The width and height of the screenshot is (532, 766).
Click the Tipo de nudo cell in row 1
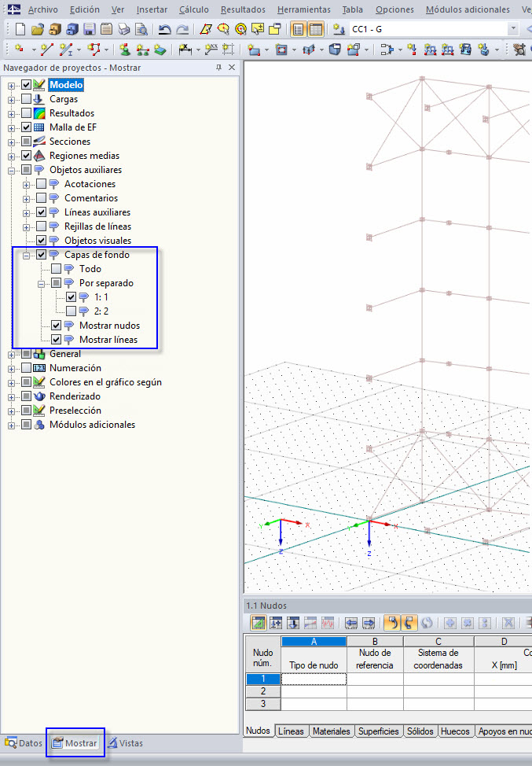[x=314, y=679]
